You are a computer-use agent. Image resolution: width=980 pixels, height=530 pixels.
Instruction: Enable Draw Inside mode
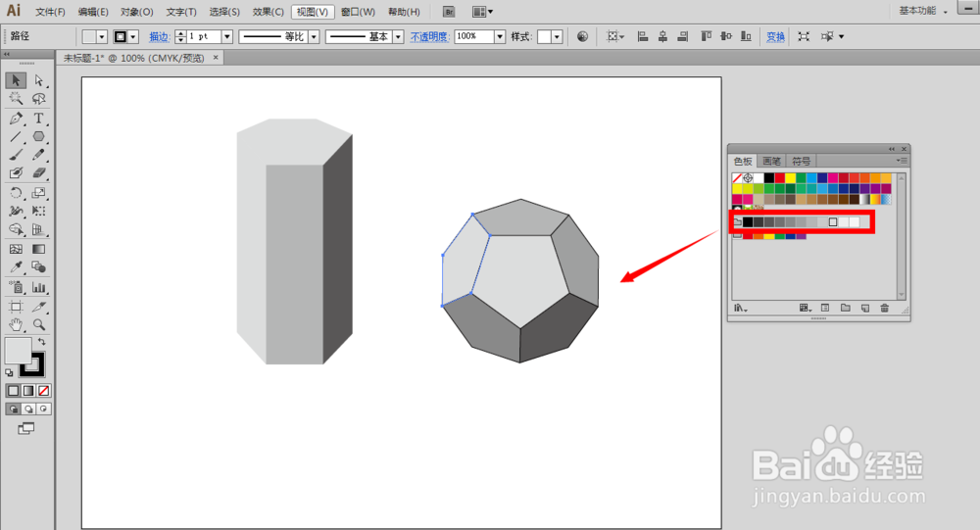pyautogui.click(x=43, y=409)
